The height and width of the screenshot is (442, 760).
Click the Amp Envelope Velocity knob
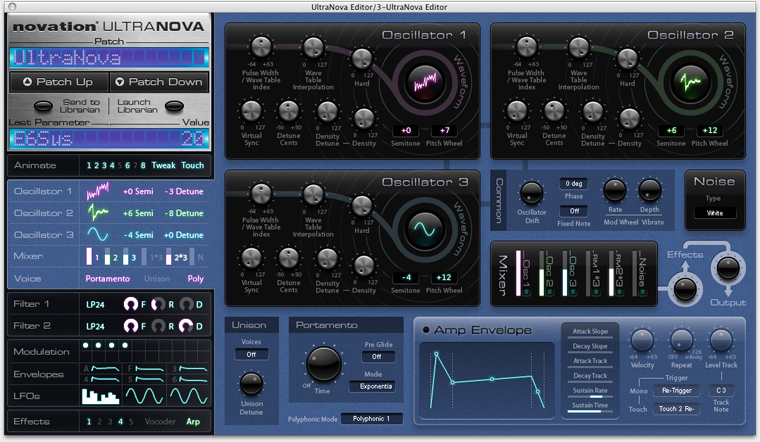pos(642,340)
